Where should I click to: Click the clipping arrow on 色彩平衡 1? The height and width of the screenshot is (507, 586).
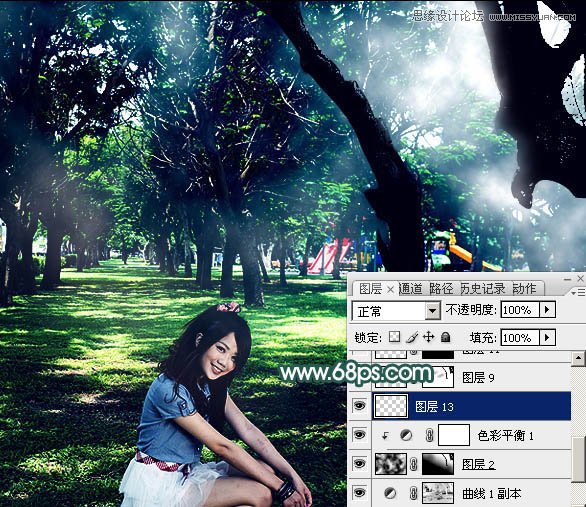pos(385,436)
